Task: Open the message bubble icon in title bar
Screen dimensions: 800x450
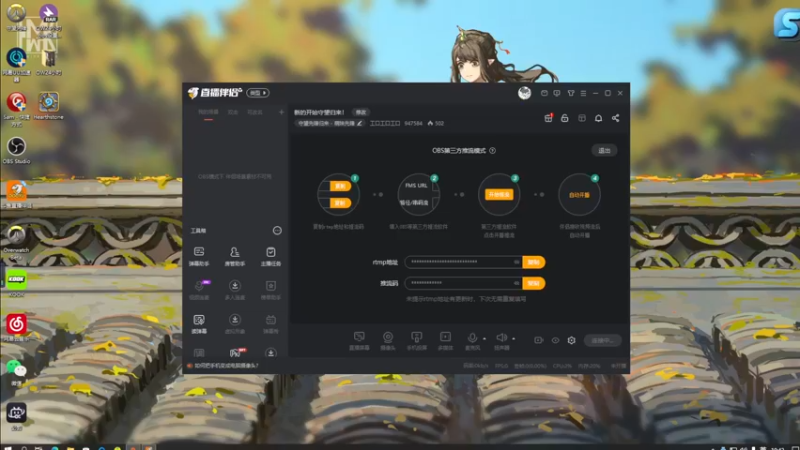Action: 557,93
